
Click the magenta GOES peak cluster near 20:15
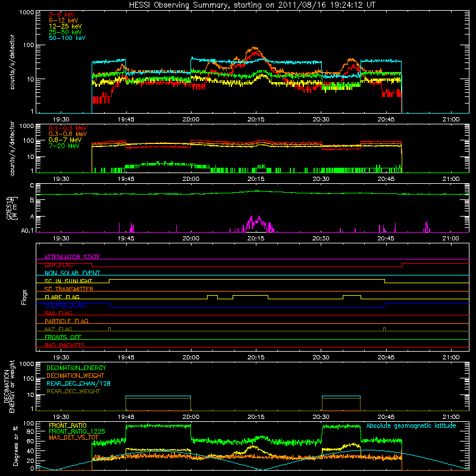[x=256, y=224]
